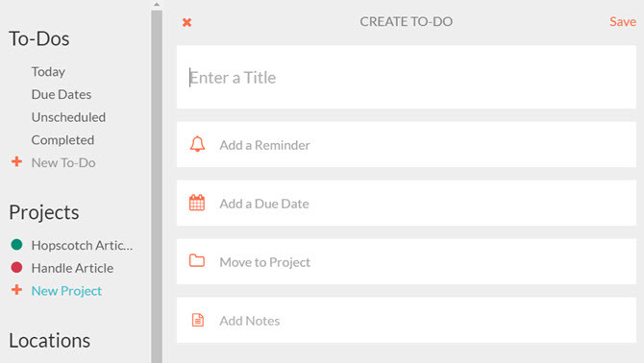Screen dimensions: 644x363
Task: Save the new to-do
Action: pos(623,21)
